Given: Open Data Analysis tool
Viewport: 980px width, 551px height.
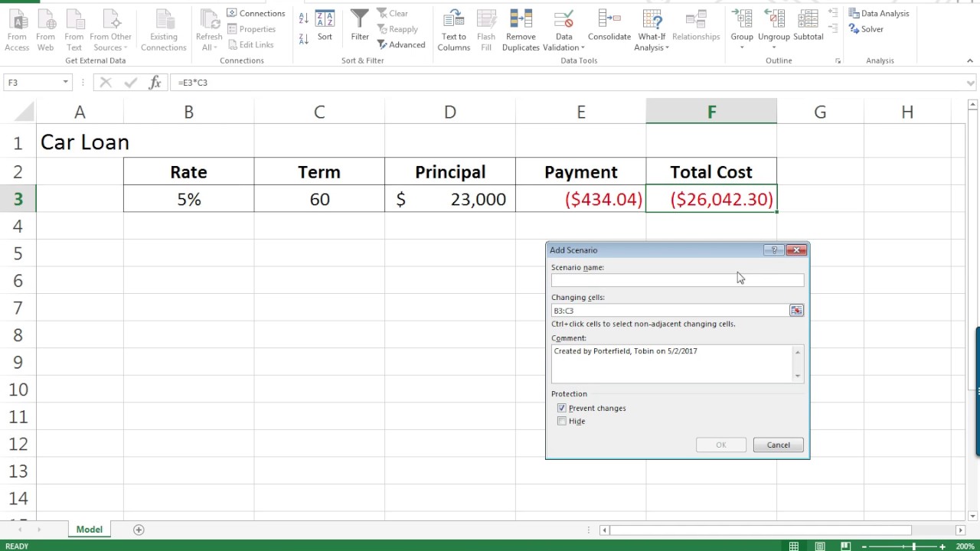Looking at the screenshot, I should [879, 13].
